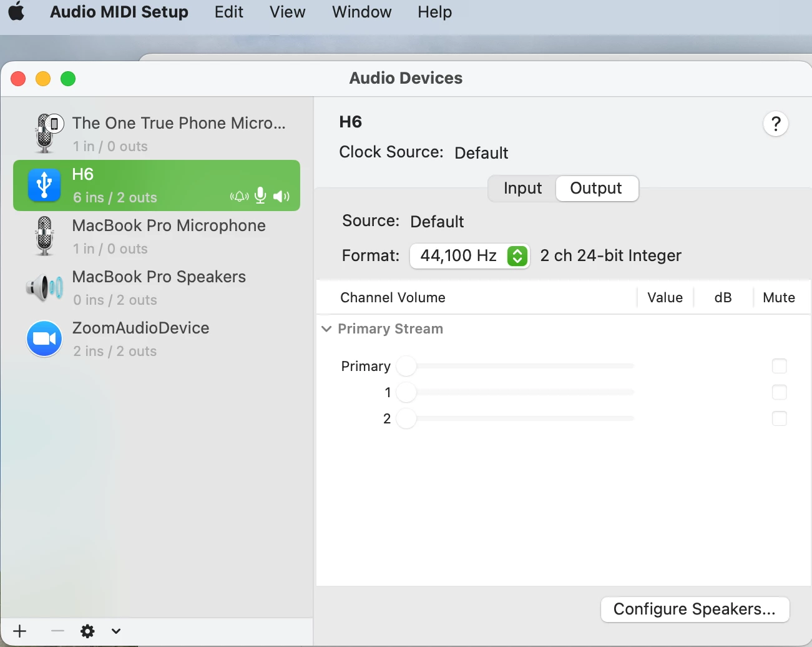
Task: Zoom the Audio Devices window with green button
Action: (x=68, y=79)
